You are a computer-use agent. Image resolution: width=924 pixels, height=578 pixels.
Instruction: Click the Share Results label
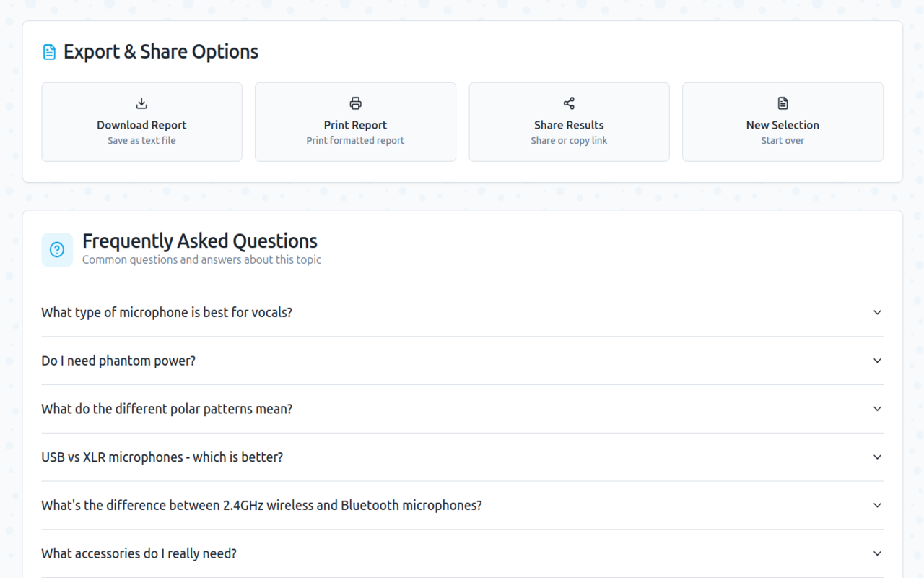[569, 125]
